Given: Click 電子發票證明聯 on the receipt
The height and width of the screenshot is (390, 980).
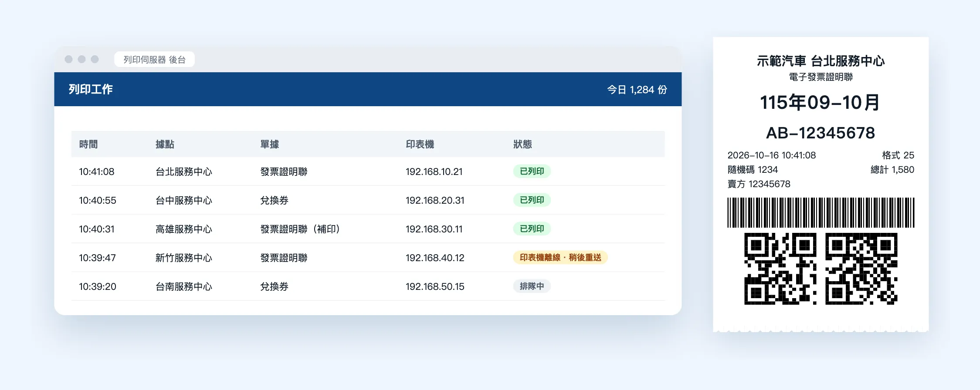Looking at the screenshot, I should [x=821, y=77].
